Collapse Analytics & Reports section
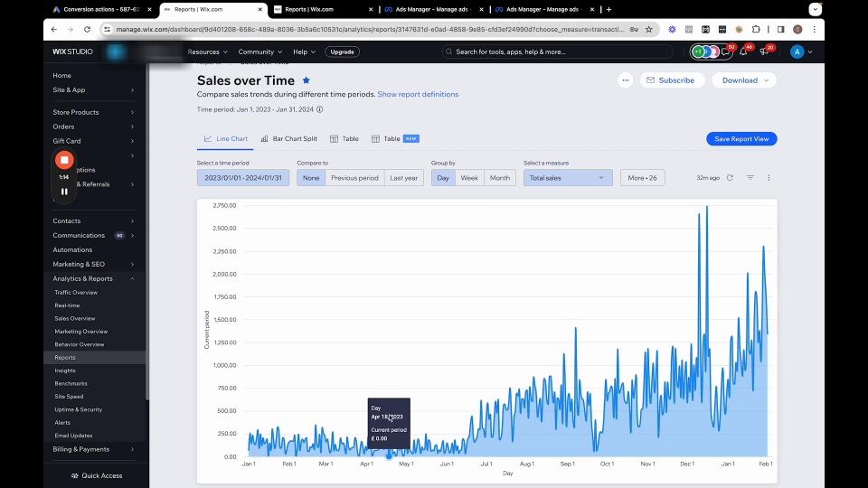 (x=93, y=278)
